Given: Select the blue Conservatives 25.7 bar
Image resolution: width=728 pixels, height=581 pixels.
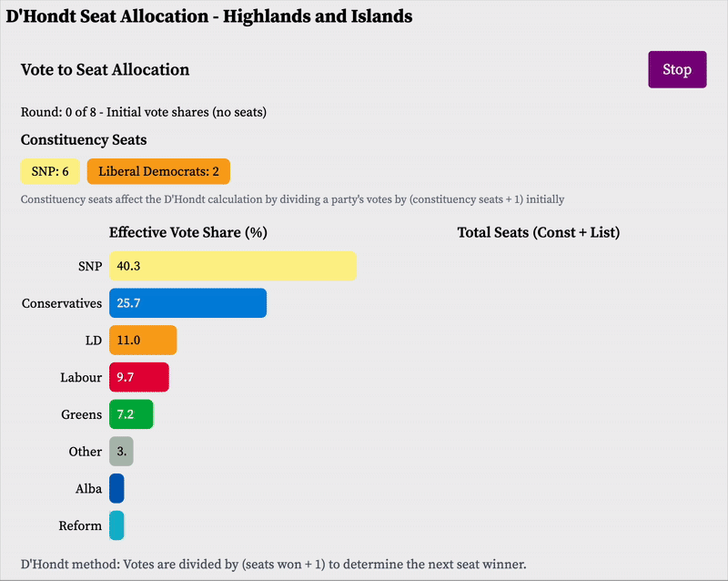Looking at the screenshot, I should coord(187,303).
